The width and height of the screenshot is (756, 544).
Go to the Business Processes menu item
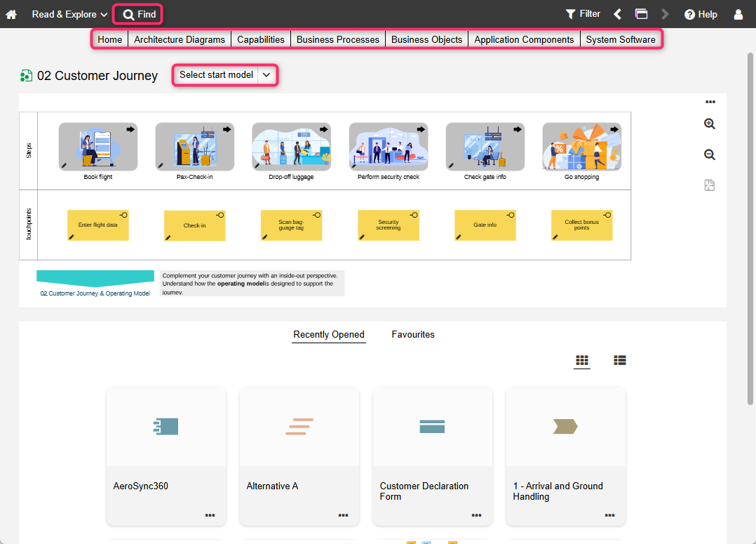337,39
